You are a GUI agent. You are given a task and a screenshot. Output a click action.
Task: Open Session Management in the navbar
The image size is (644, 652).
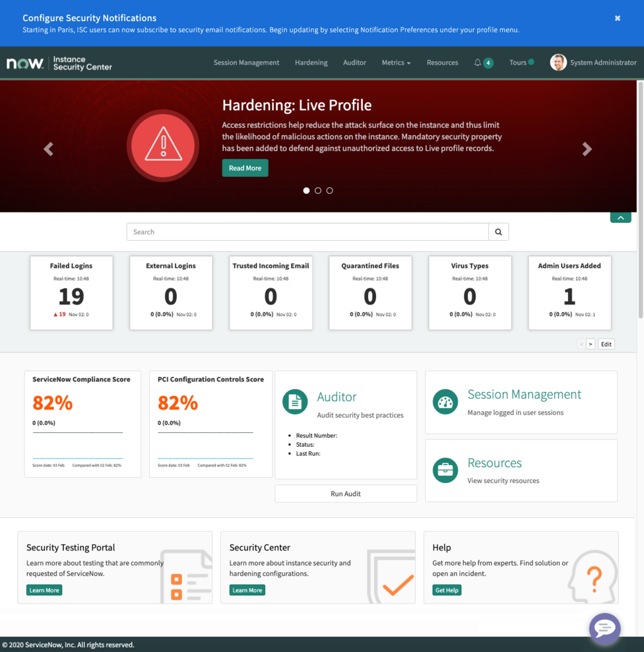(246, 63)
